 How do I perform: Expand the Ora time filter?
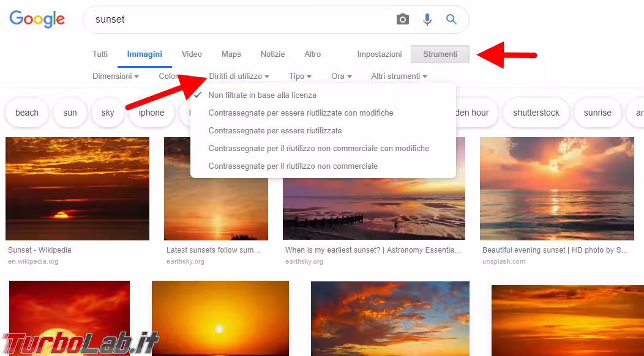341,76
